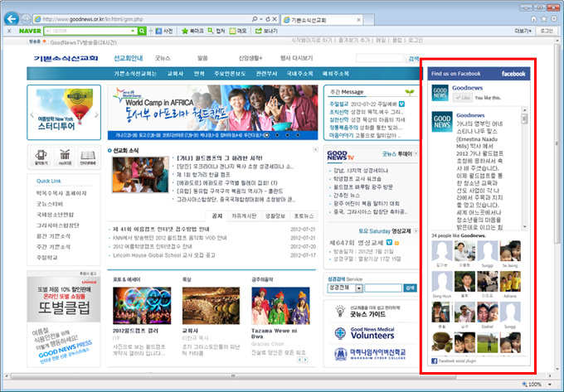Open the favorites star icon
Image resolution: width=564 pixels, height=392 pixels.
[544, 19]
